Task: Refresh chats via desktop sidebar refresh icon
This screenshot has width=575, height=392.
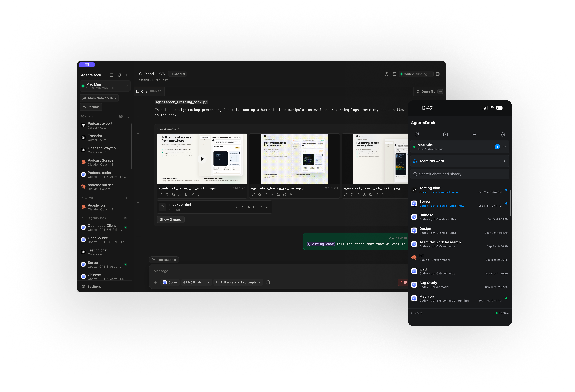Action: point(119,75)
